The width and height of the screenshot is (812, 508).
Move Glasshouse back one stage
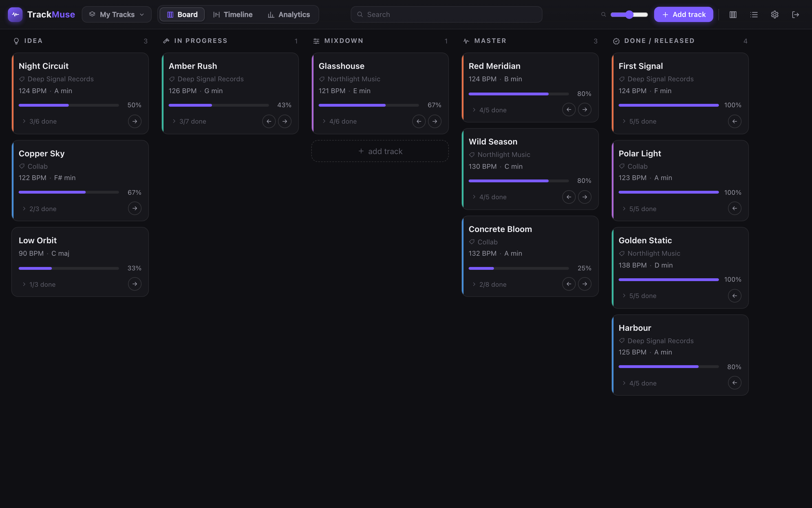(419, 121)
